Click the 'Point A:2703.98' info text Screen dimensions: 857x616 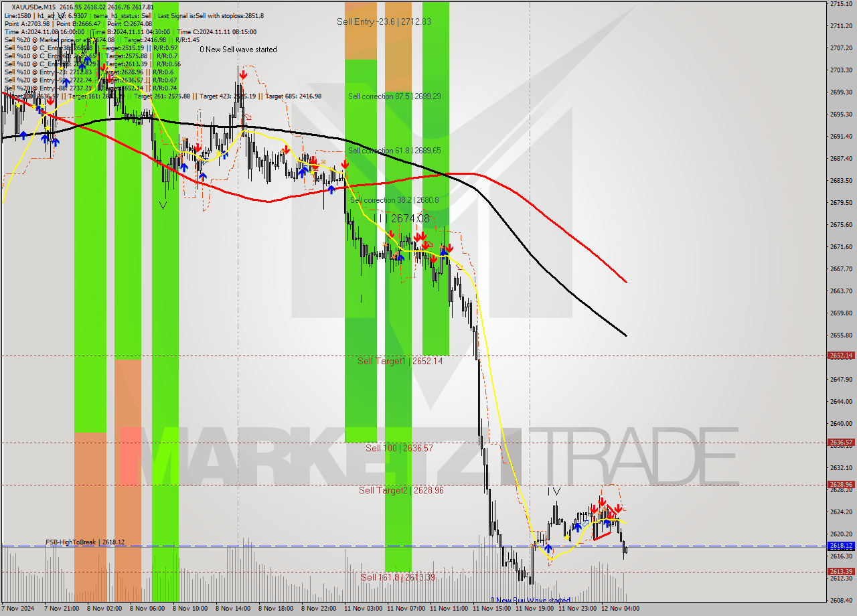click(27, 23)
